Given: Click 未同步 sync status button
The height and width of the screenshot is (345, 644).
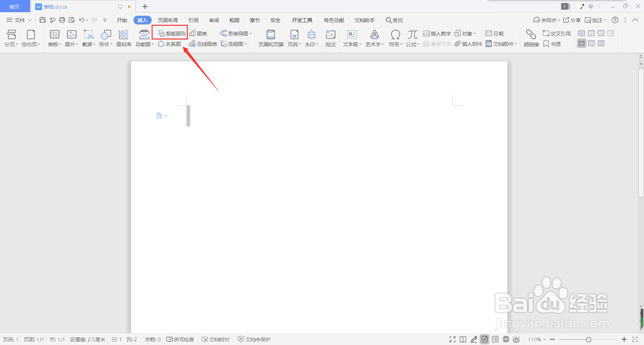Looking at the screenshot, I should point(547,20).
